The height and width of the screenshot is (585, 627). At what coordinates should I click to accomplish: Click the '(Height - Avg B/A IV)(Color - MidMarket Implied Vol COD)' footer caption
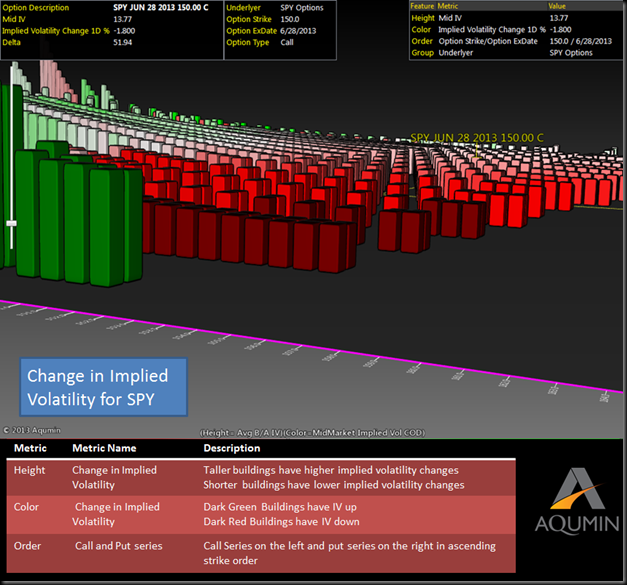(x=312, y=433)
